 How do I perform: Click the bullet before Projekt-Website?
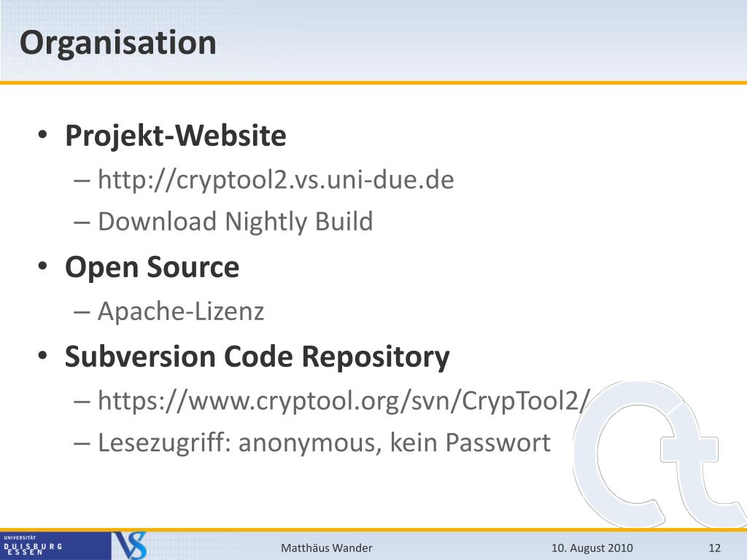click(x=43, y=135)
